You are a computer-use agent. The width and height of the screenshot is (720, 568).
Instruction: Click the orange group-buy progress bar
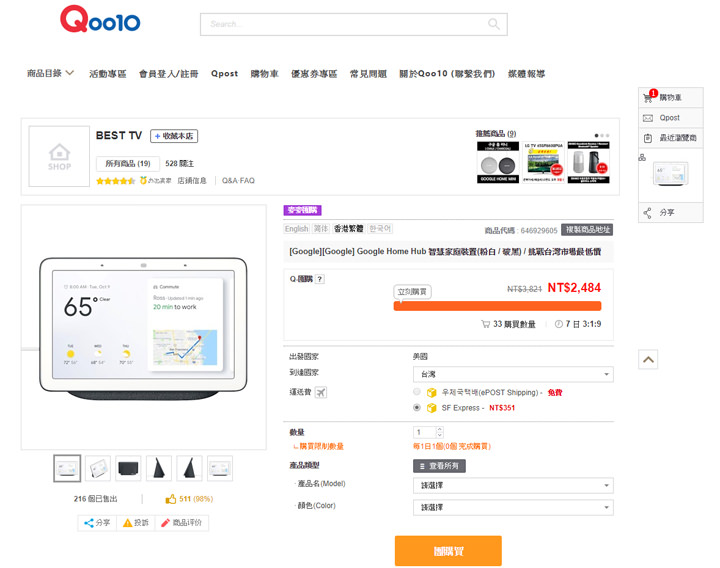(x=497, y=306)
